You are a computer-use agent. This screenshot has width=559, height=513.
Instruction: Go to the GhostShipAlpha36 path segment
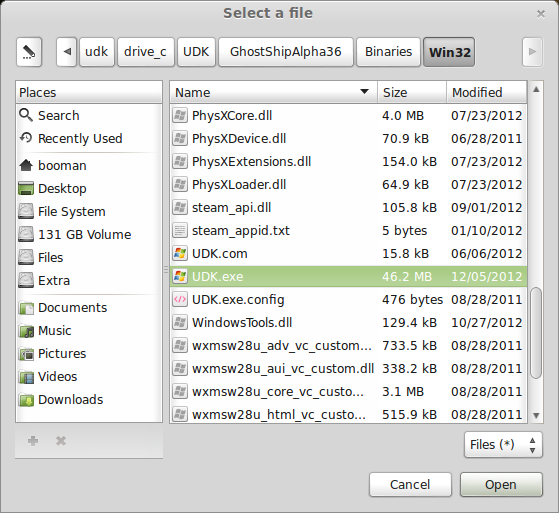tap(286, 52)
